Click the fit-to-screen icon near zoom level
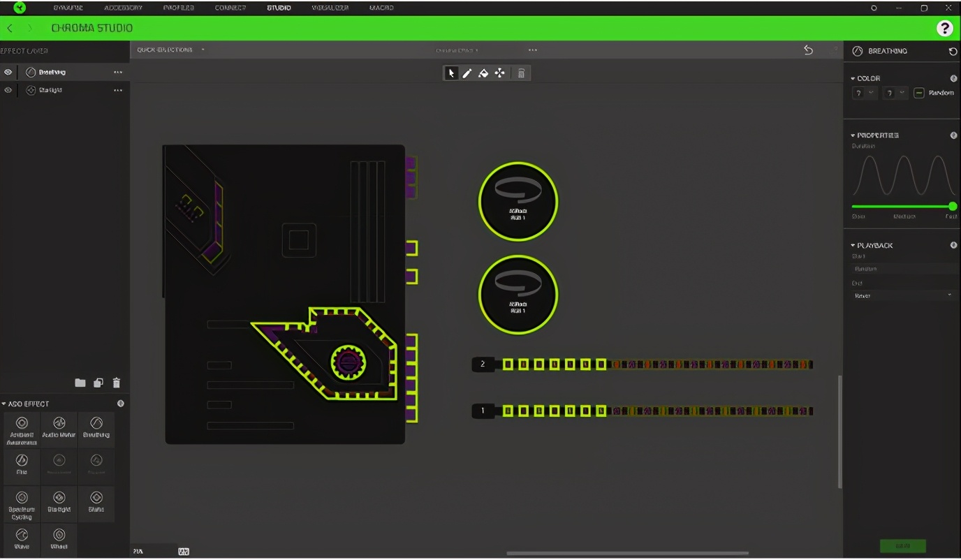The width and height of the screenshot is (961, 560). click(184, 552)
